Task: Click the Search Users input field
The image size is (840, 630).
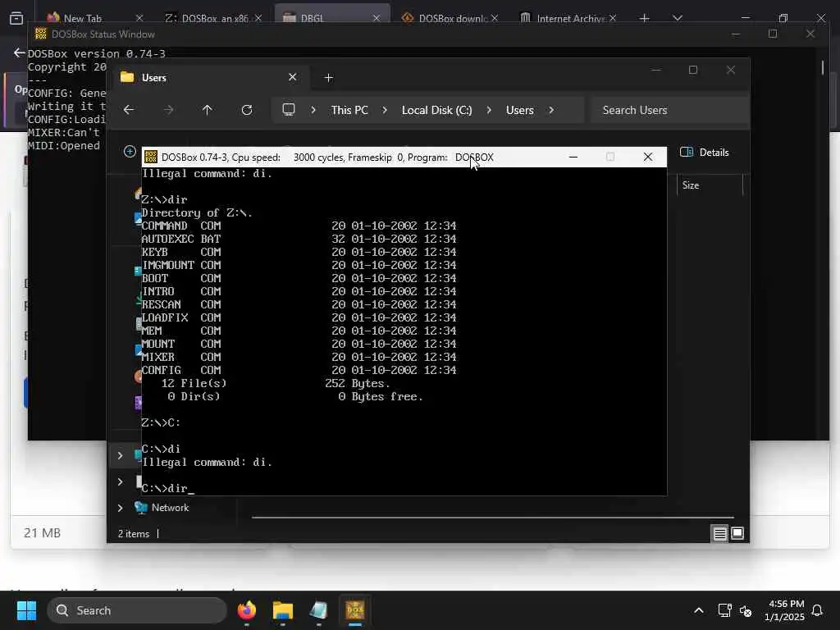Action: tap(669, 110)
